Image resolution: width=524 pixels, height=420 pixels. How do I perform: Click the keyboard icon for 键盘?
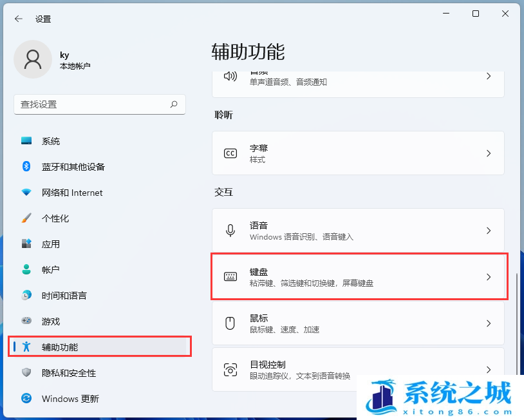pos(230,276)
